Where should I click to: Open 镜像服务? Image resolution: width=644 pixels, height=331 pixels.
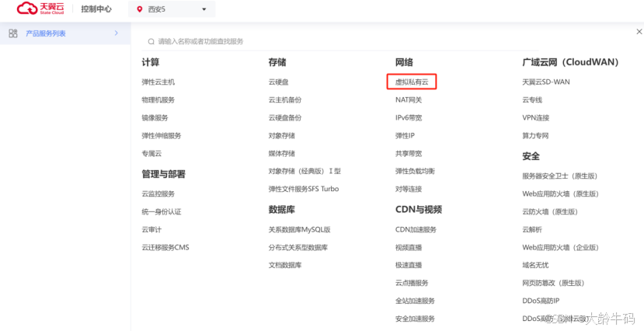point(155,118)
